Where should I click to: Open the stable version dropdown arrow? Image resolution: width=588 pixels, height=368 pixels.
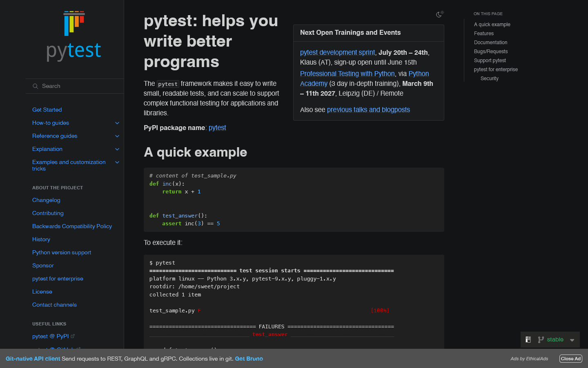572,340
